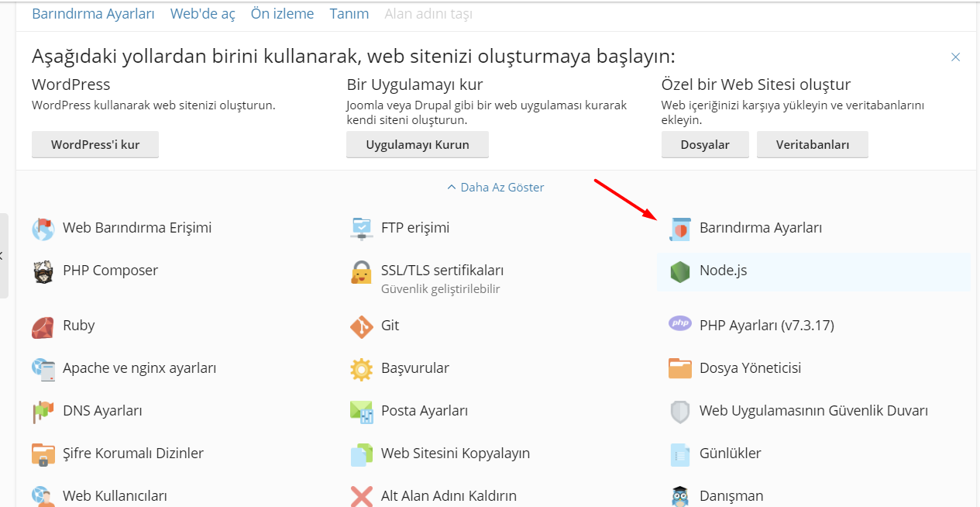This screenshot has height=507, width=980.
Task: Open the Node.js text link
Action: (723, 271)
